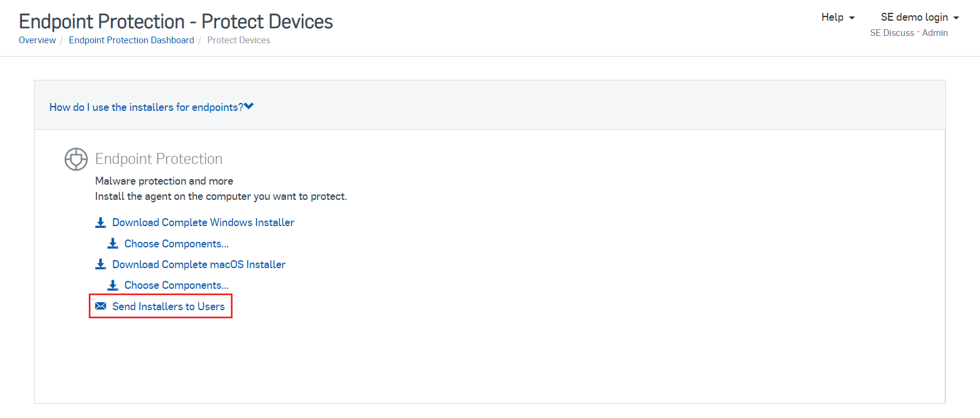Click the SE Discuss Admin account label
This screenshot has width=980, height=418.
pos(909,33)
